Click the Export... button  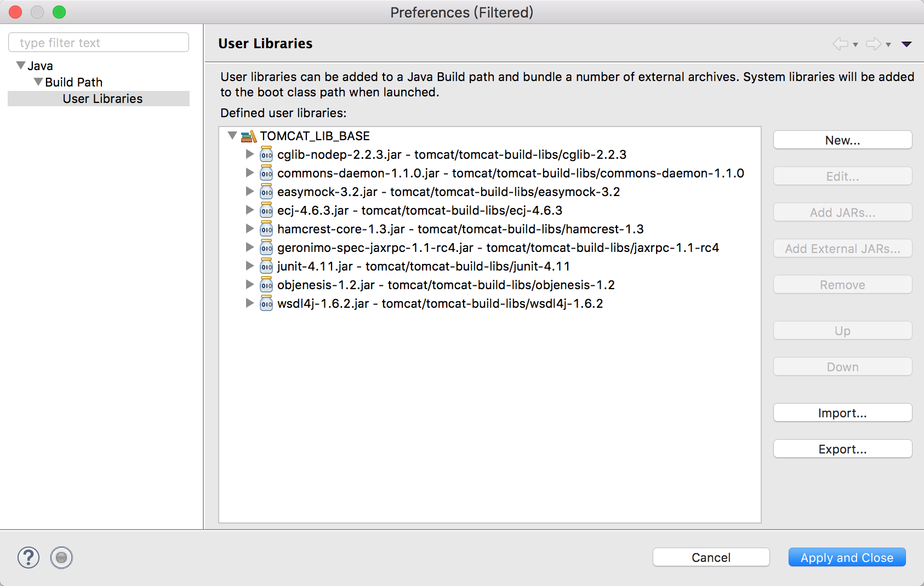843,449
